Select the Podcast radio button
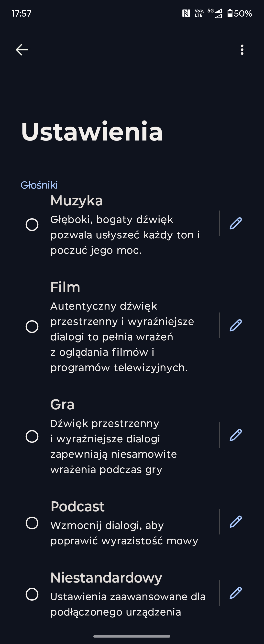This screenshot has height=644, width=264. (32, 523)
